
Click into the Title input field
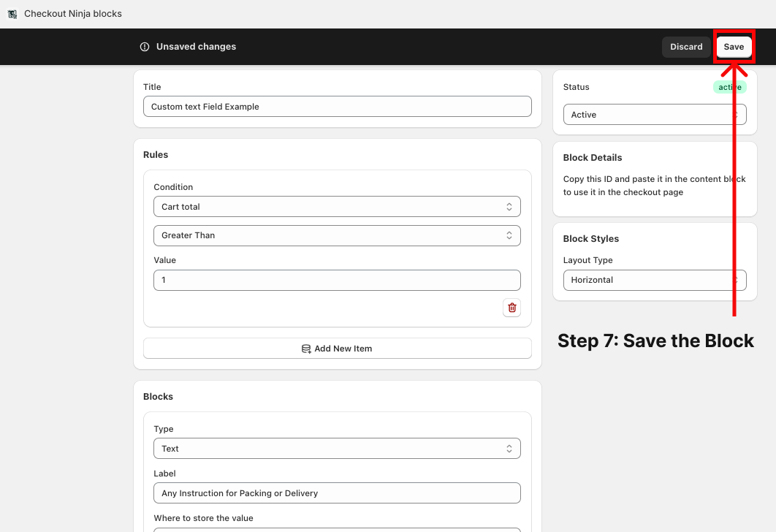coord(337,107)
